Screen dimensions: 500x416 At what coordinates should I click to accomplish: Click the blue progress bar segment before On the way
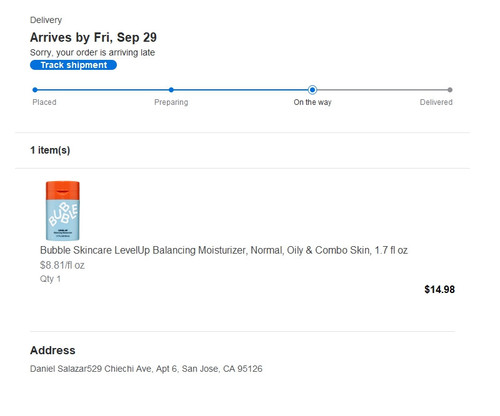click(242, 90)
